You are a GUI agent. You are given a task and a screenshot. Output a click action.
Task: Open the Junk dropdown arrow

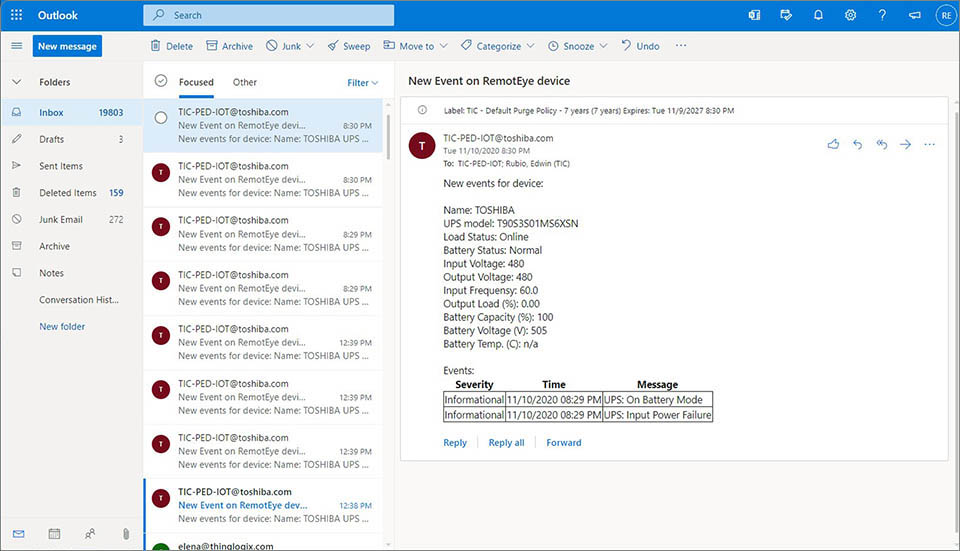[310, 46]
